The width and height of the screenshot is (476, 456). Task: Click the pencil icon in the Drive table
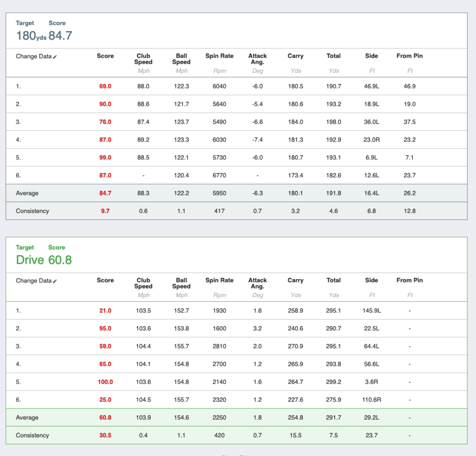click(55, 281)
